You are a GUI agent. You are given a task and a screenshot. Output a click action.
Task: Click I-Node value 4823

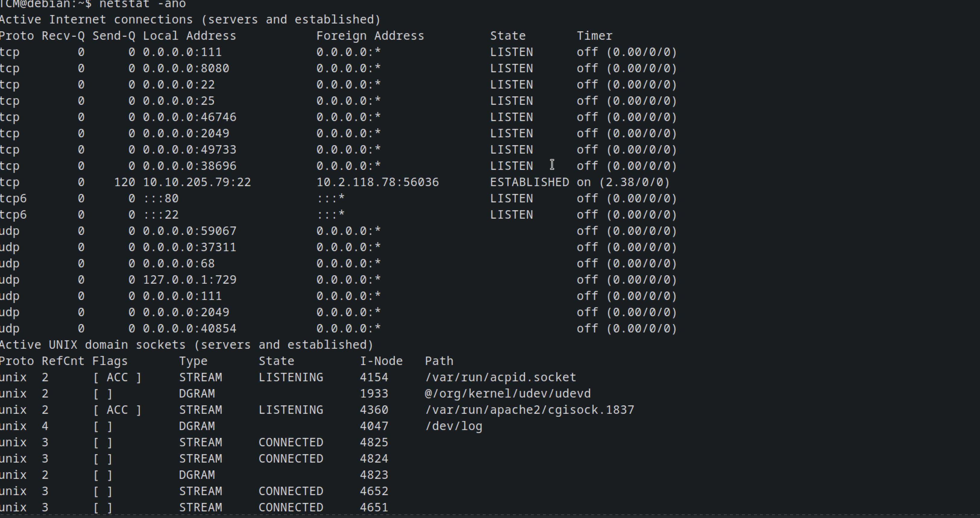(374, 475)
